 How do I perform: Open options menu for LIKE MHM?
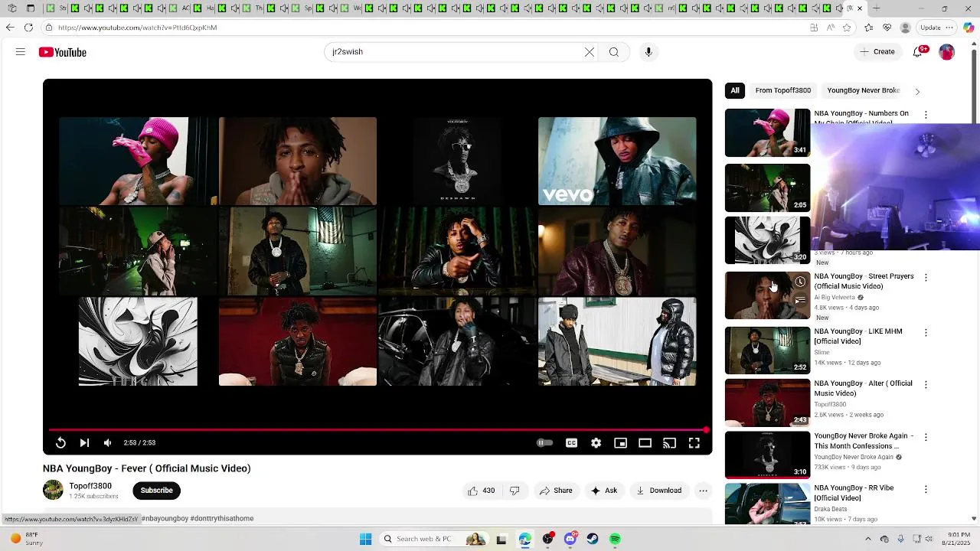click(926, 333)
